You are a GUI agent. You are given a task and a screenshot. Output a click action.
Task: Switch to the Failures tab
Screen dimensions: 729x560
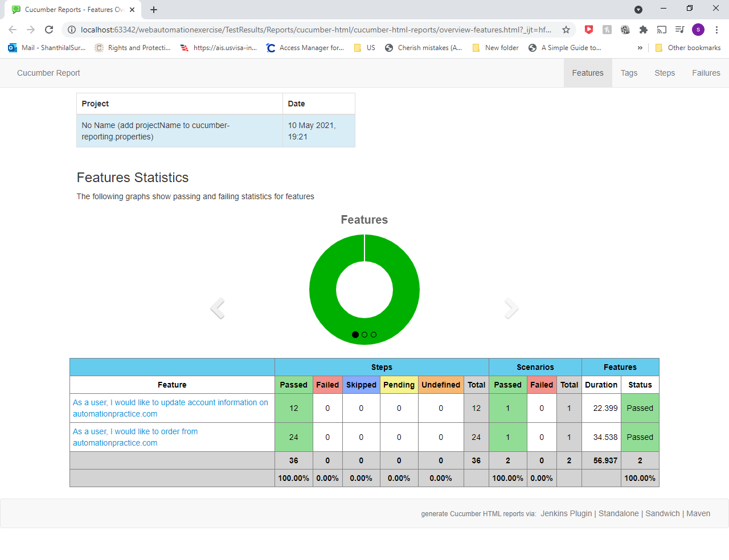pos(706,73)
